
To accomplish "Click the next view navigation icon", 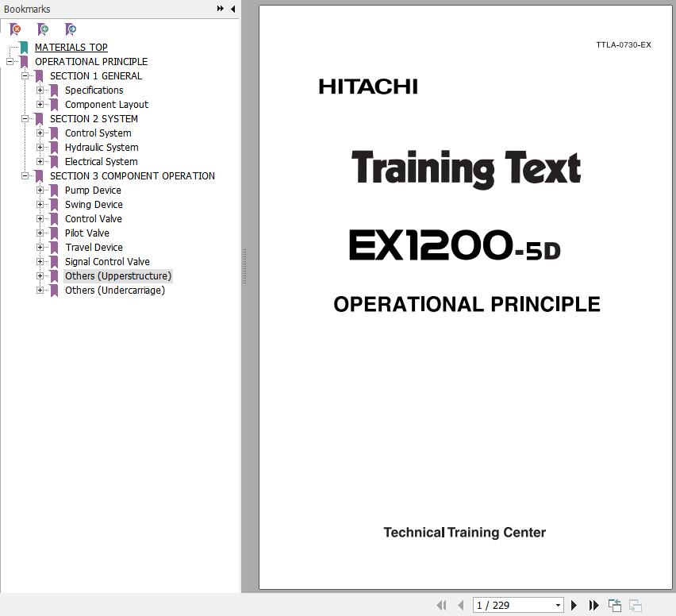I will click(635, 605).
